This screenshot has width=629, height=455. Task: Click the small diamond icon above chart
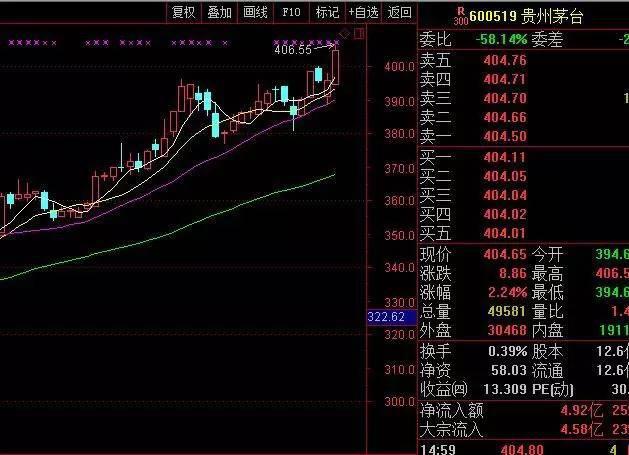pos(345,34)
